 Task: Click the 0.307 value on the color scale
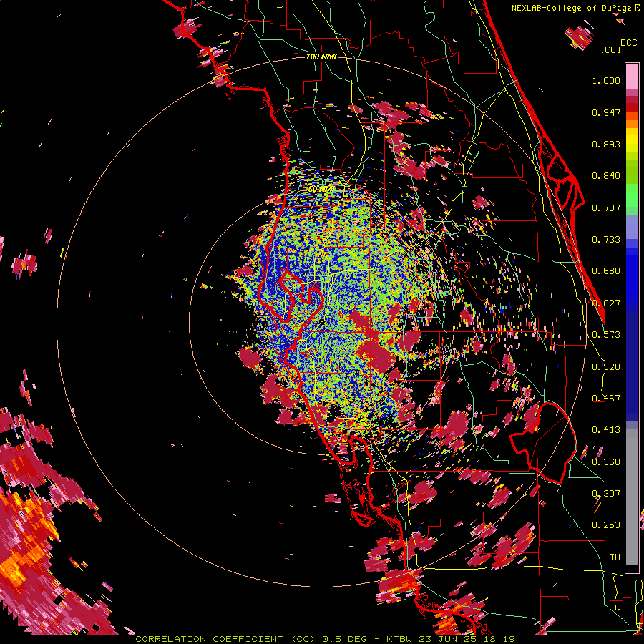coord(606,494)
